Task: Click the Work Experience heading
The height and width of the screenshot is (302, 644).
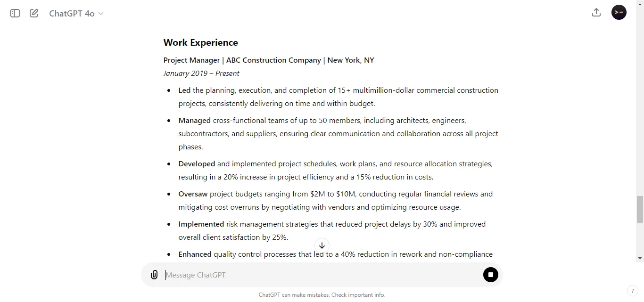Action: (x=201, y=42)
